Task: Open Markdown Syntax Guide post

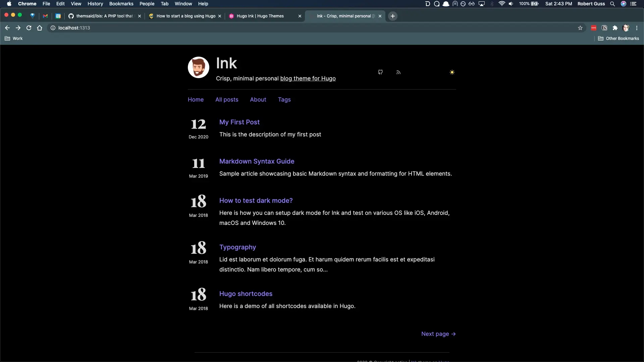Action: click(x=257, y=161)
